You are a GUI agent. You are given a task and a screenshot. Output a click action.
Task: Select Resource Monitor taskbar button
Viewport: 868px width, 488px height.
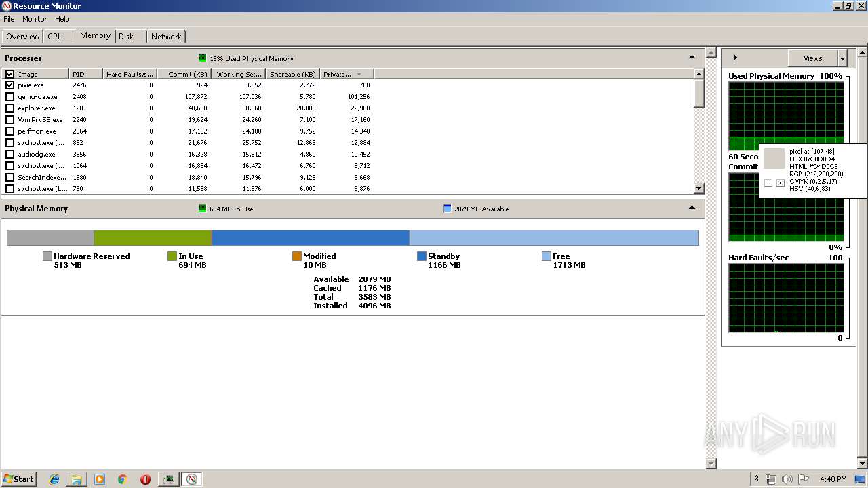coord(192,479)
